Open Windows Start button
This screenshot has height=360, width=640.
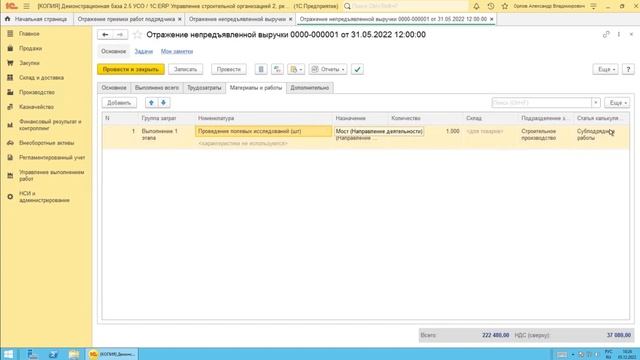pyautogui.click(x=9, y=354)
